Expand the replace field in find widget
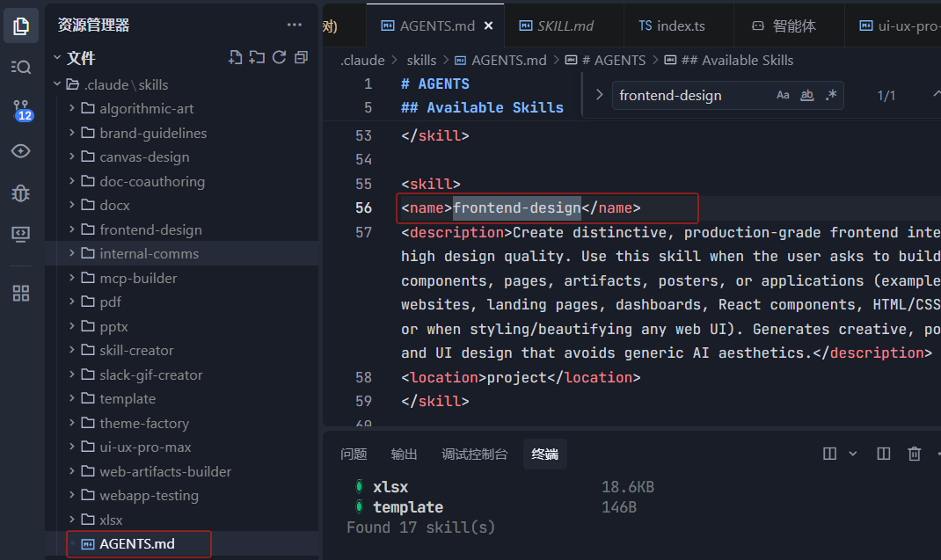Image resolution: width=941 pixels, height=560 pixels. click(599, 95)
